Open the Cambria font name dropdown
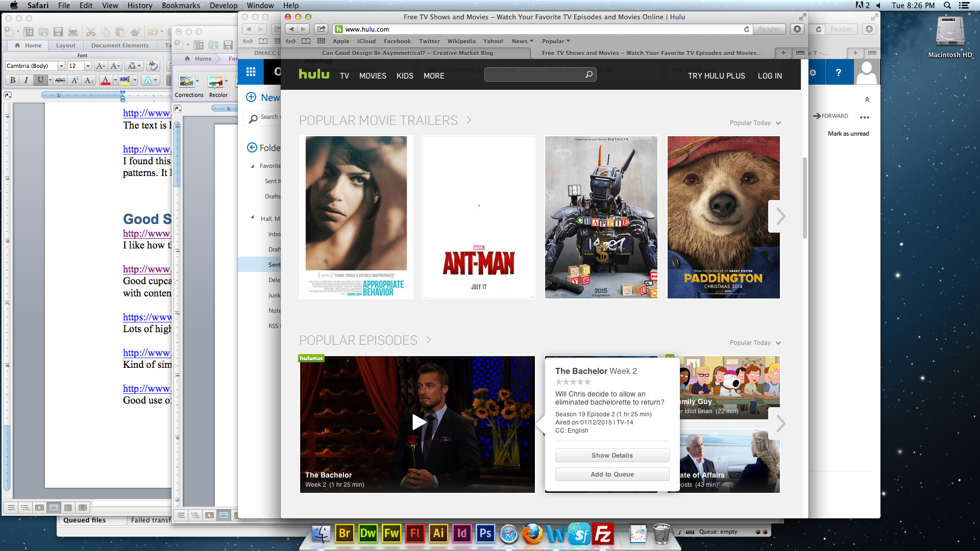 click(61, 66)
